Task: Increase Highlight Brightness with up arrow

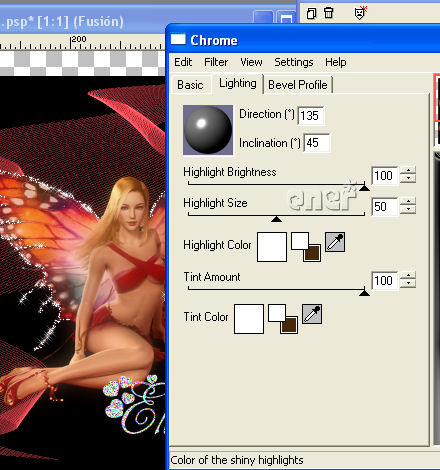Action: click(408, 170)
